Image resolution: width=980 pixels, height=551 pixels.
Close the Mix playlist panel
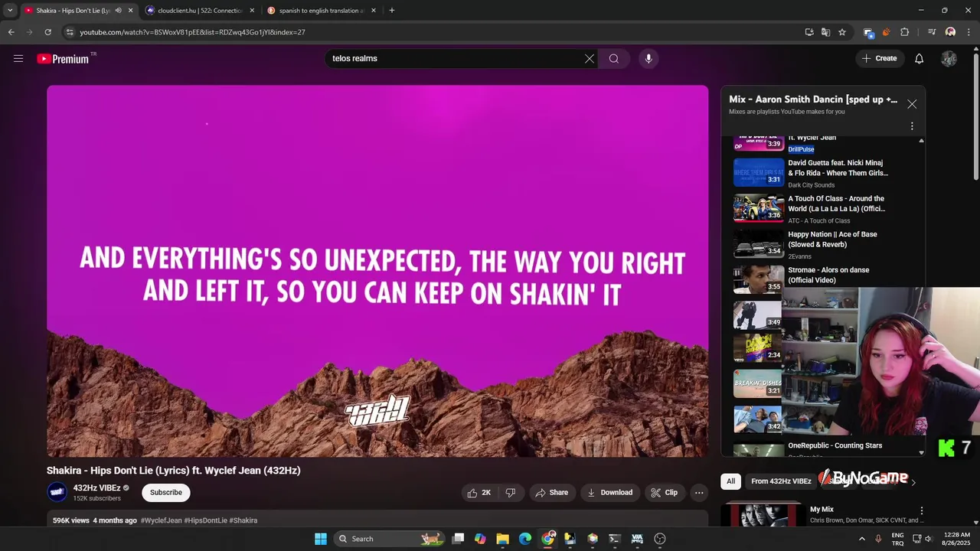(x=912, y=104)
